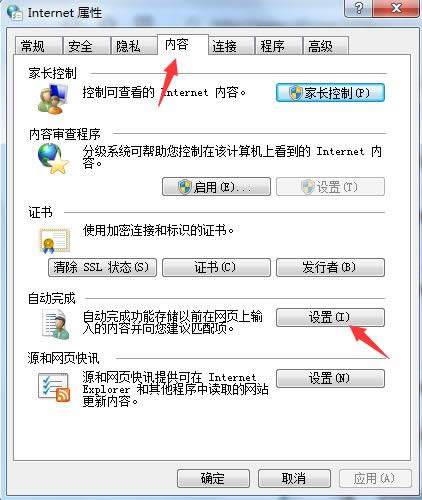Open the 证书(C) button
This screenshot has width=422, height=500.
216,267
